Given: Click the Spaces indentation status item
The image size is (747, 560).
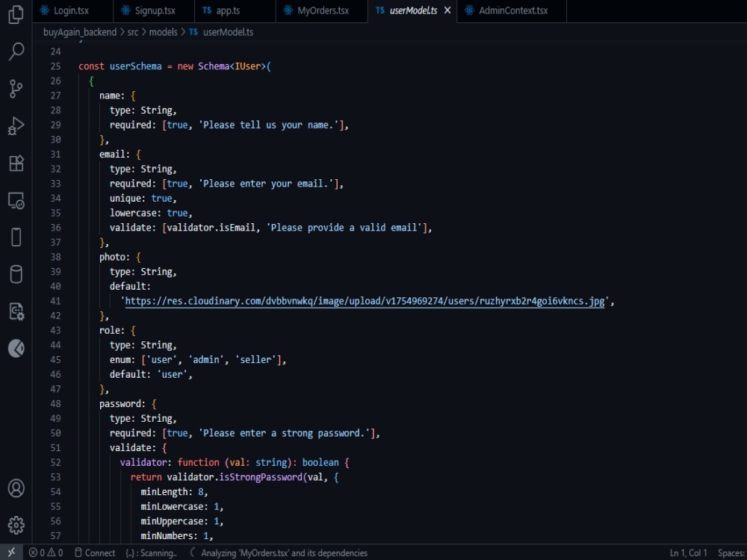Looking at the screenshot, I should 732,553.
